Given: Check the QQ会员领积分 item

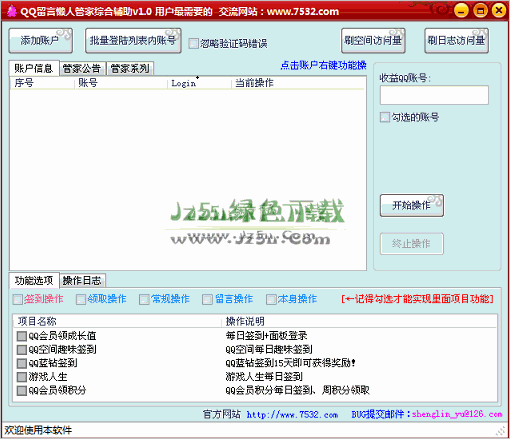Looking at the screenshot, I should [22, 390].
